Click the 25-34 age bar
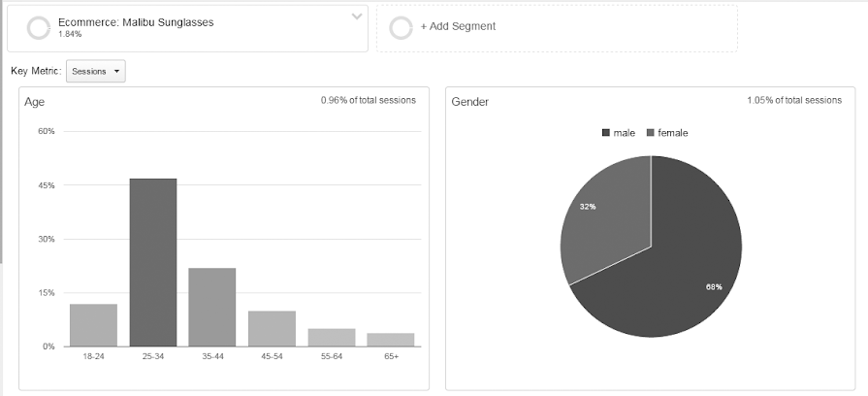 pyautogui.click(x=153, y=262)
